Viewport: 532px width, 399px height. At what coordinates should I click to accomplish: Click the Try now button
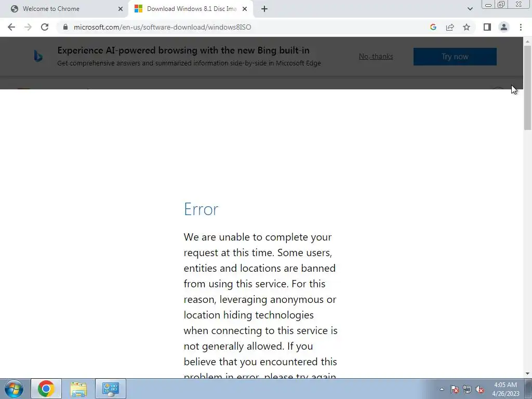pos(455,56)
